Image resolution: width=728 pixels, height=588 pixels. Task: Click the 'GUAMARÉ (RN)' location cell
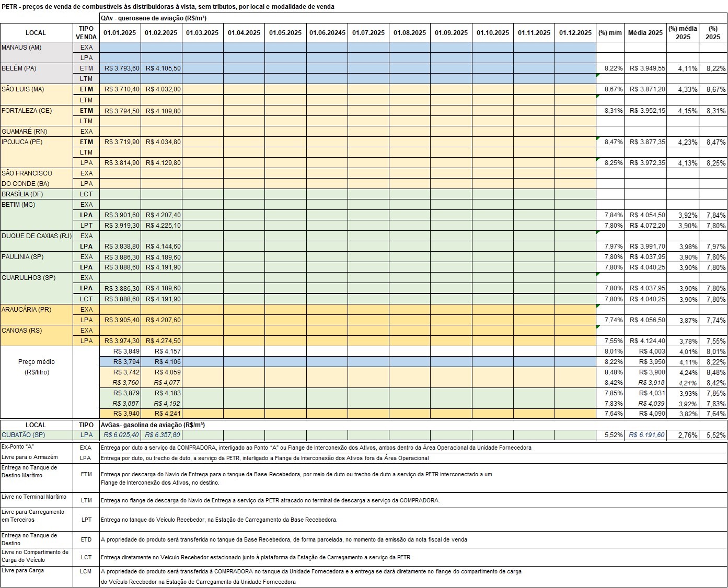(37, 132)
